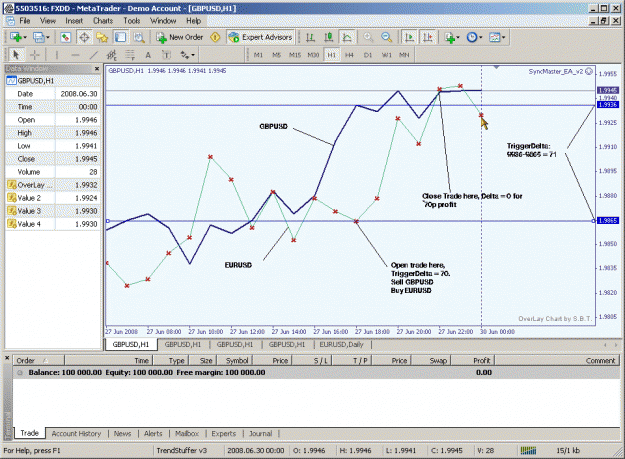Viewport: 625px width, 459px height.
Task: Select the Equidistant Channel tool
Action: (x=112, y=55)
